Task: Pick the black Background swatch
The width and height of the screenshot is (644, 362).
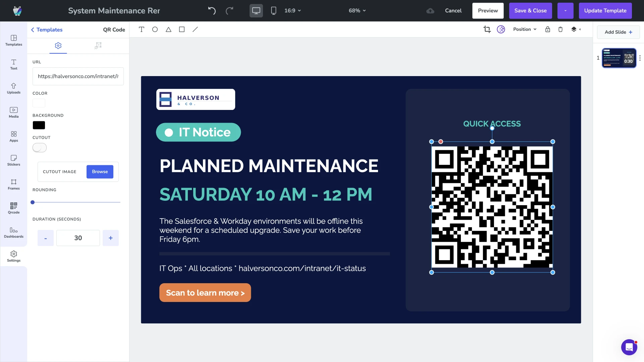Action: (x=39, y=125)
